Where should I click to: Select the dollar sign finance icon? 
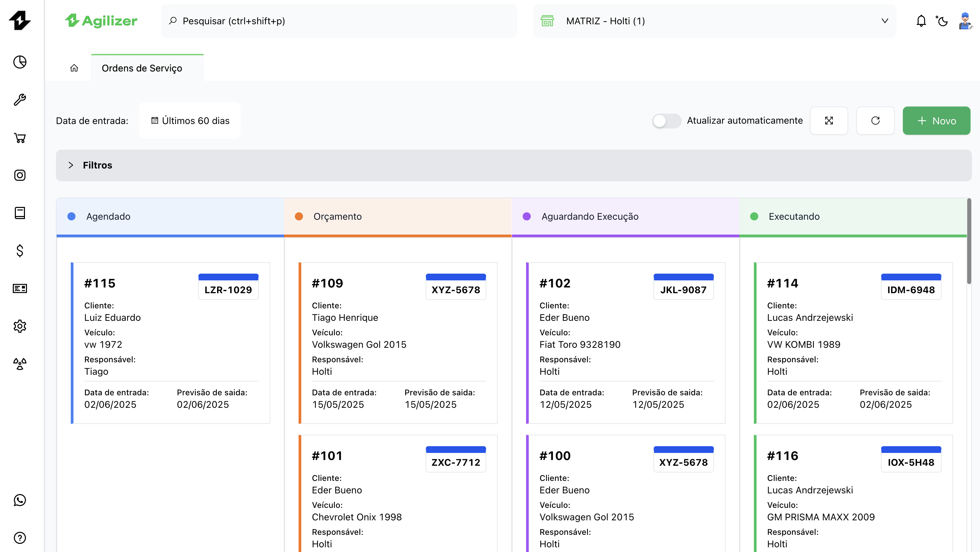point(20,251)
